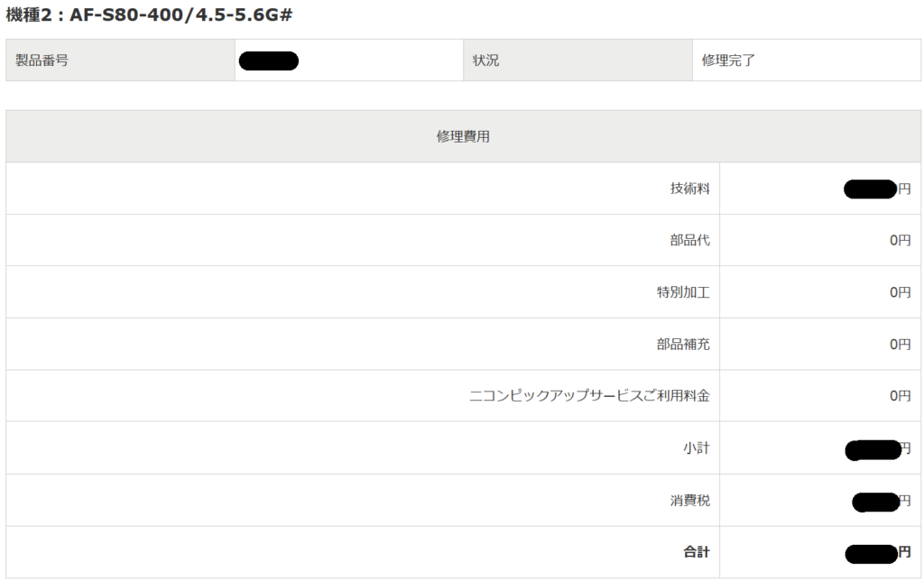
Task: Click the 修理完了 status value
Action: pyautogui.click(x=728, y=60)
